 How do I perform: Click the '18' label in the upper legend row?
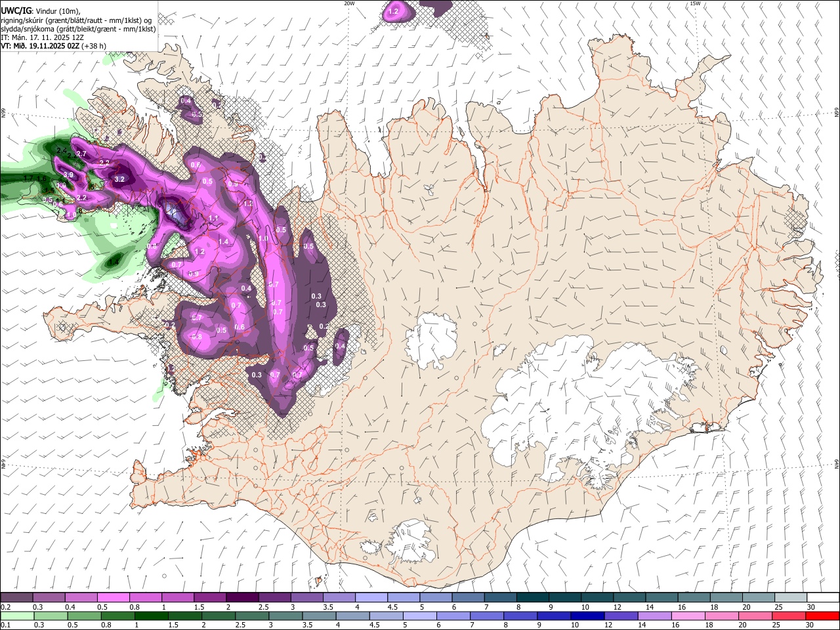(x=714, y=607)
